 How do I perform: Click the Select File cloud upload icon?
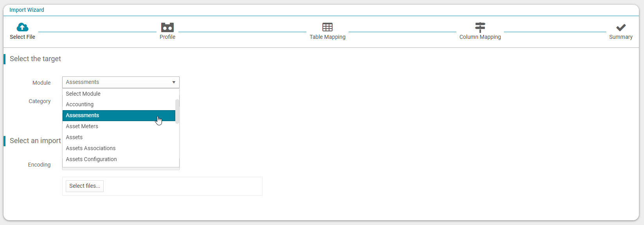coord(22,27)
